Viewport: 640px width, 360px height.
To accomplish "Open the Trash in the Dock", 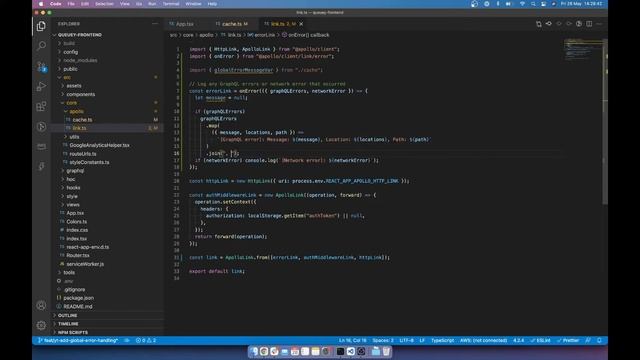I will click(386, 351).
